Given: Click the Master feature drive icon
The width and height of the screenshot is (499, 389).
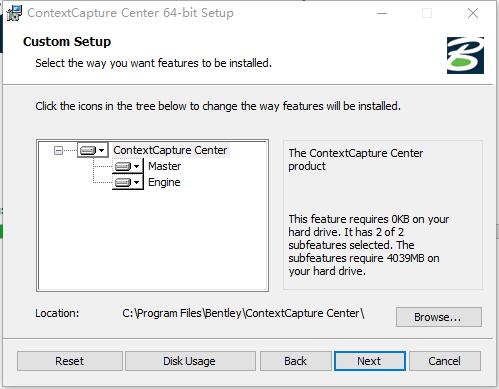Looking at the screenshot, I should pyautogui.click(x=123, y=166).
